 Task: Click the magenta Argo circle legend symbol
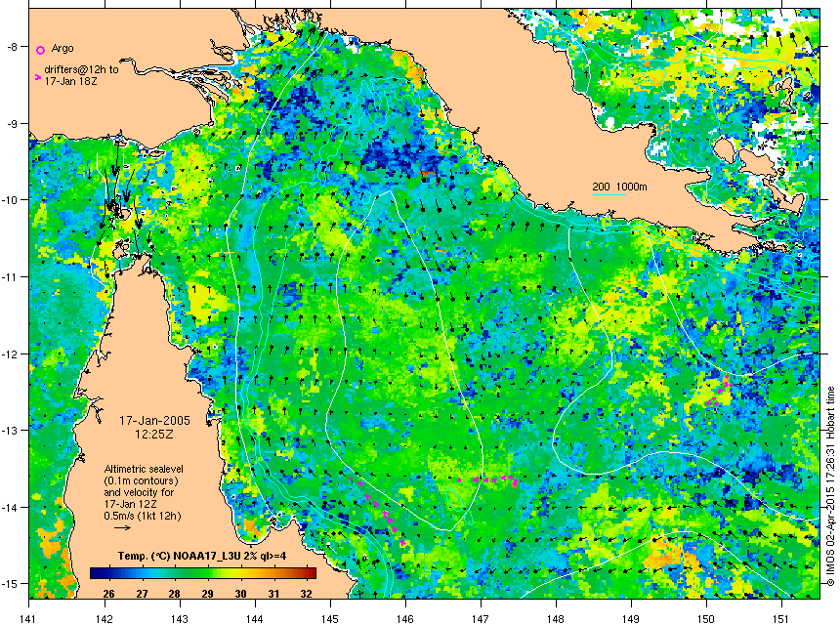[x=40, y=51]
